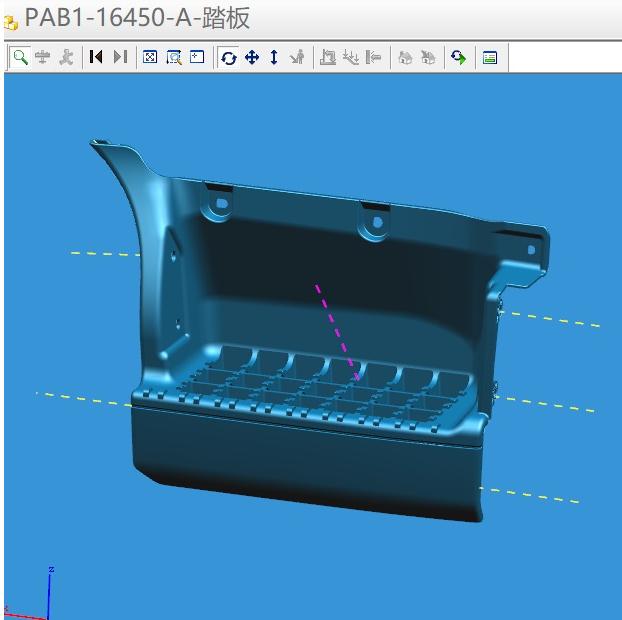622x620 pixels.
Task: Click the running man walk icon
Action: 66,58
